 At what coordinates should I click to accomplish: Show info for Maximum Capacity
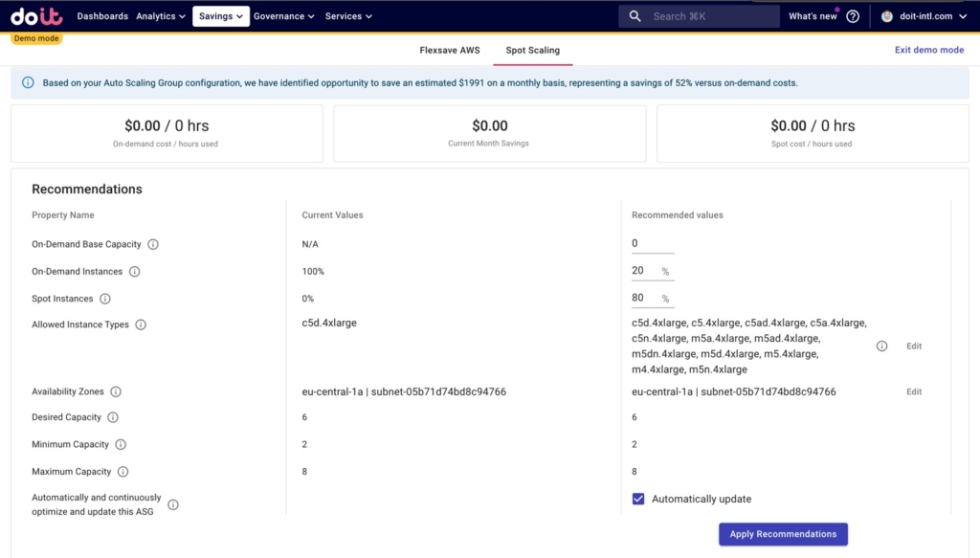tap(123, 472)
